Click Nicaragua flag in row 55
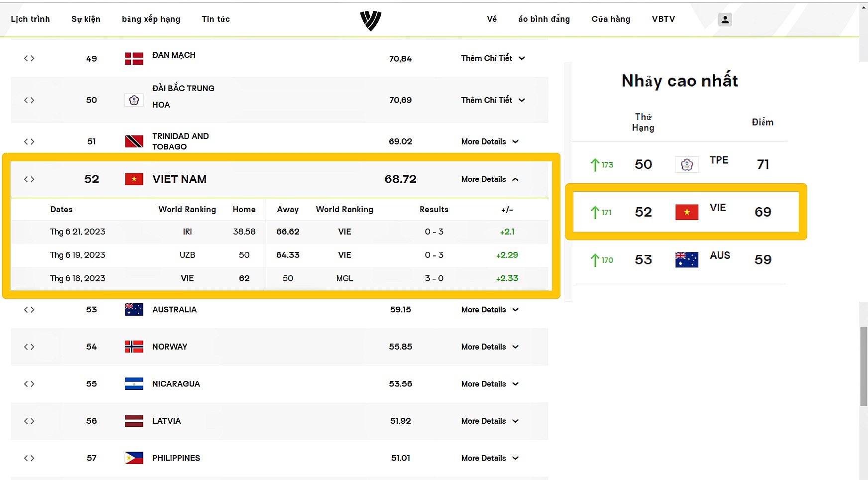The width and height of the screenshot is (868, 480). coord(134,384)
